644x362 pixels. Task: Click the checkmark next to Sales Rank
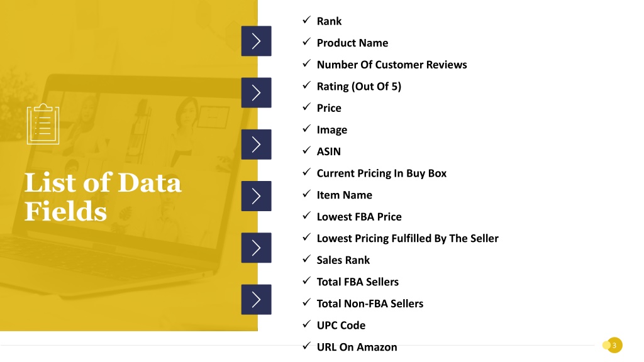click(x=306, y=259)
